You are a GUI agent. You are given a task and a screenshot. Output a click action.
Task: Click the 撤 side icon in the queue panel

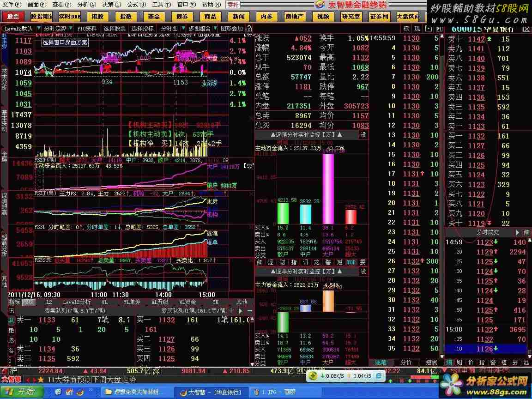[x=11, y=330]
